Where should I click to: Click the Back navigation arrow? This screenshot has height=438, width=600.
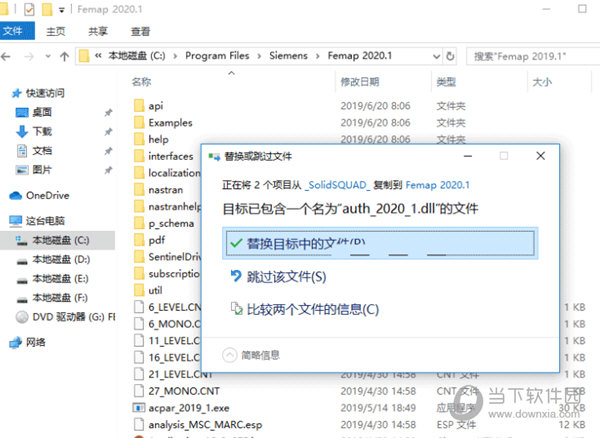point(6,57)
